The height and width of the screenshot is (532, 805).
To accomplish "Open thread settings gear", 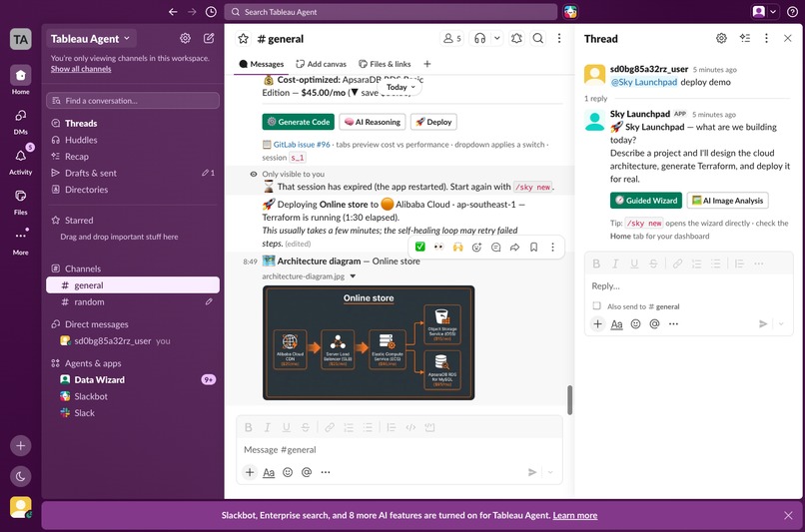I will pos(721,39).
